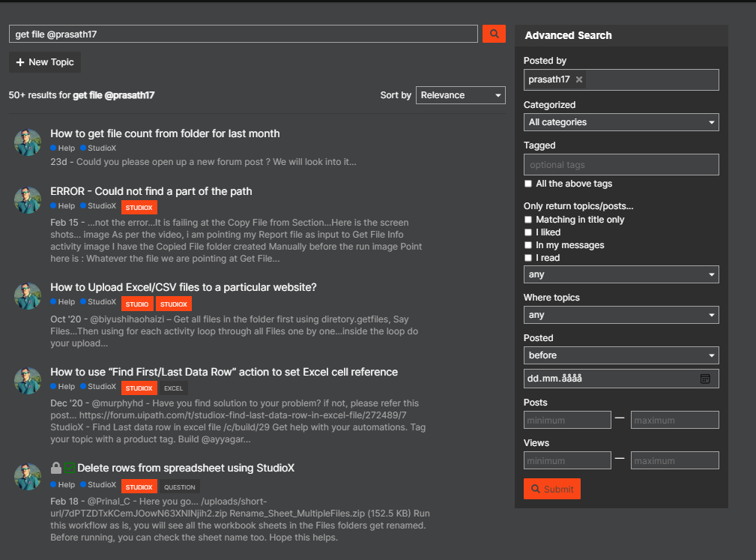This screenshot has height=560, width=756.
Task: Click the STUDIOX tag on ERROR topic
Action: coord(139,207)
